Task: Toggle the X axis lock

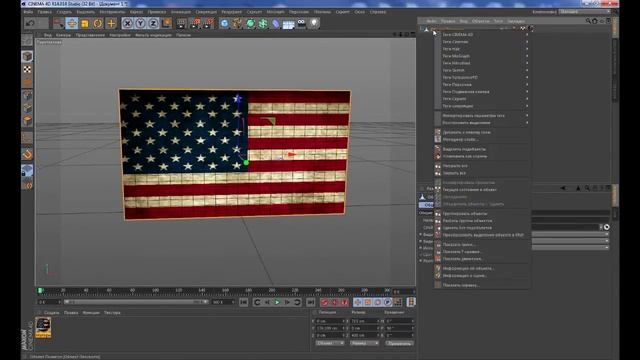Action: (127, 23)
